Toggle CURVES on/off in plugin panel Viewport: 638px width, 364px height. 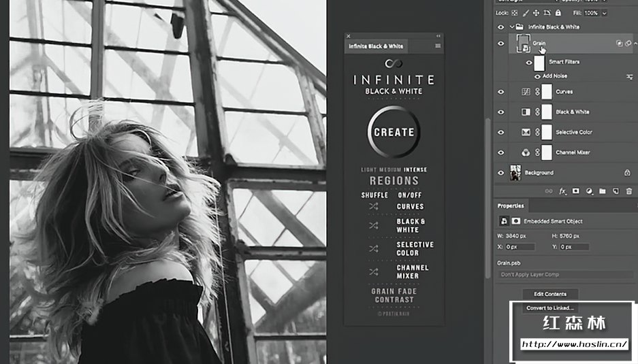click(x=410, y=207)
